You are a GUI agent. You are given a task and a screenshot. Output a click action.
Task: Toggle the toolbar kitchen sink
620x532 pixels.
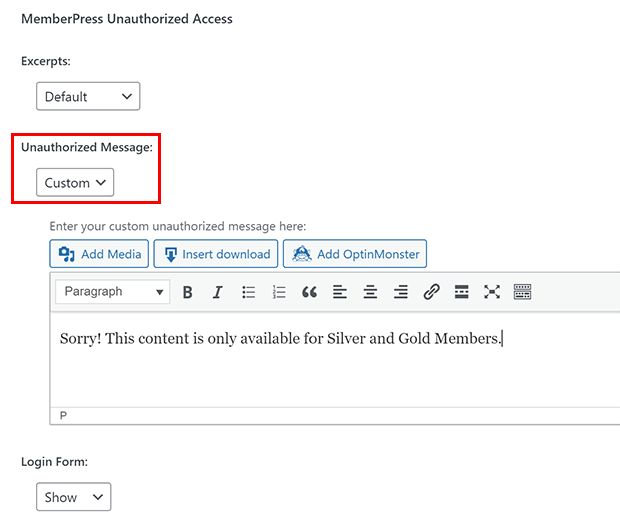pyautogui.click(x=522, y=292)
